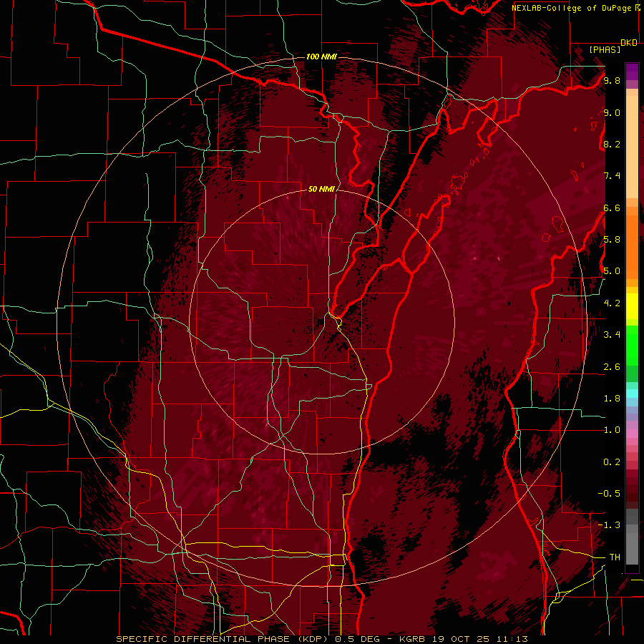
Task: Click the "50 NMI" range ring label
Action: pos(321,189)
